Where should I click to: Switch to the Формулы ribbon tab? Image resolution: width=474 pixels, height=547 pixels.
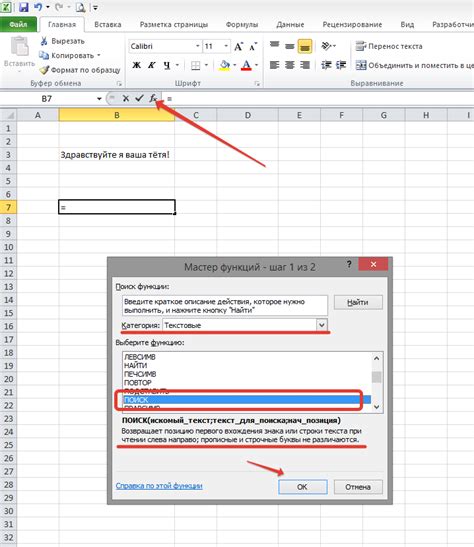[242, 24]
